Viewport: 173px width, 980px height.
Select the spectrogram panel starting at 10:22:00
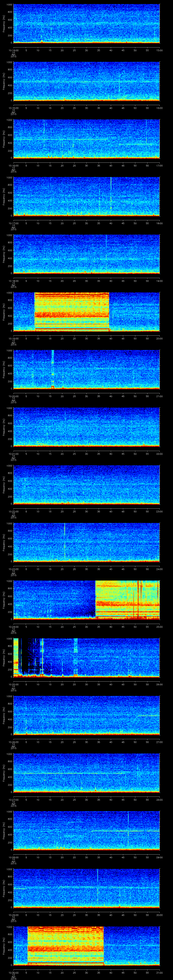pos(86,485)
